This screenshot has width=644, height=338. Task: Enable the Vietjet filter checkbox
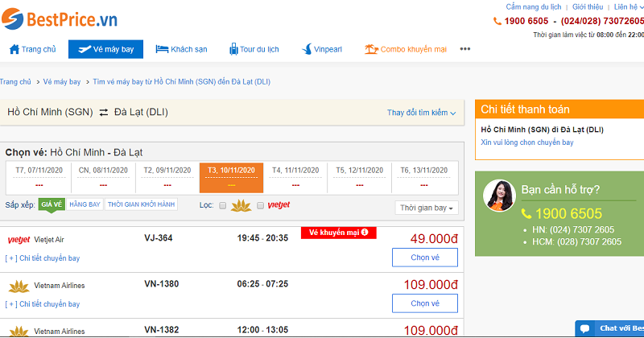(x=260, y=205)
